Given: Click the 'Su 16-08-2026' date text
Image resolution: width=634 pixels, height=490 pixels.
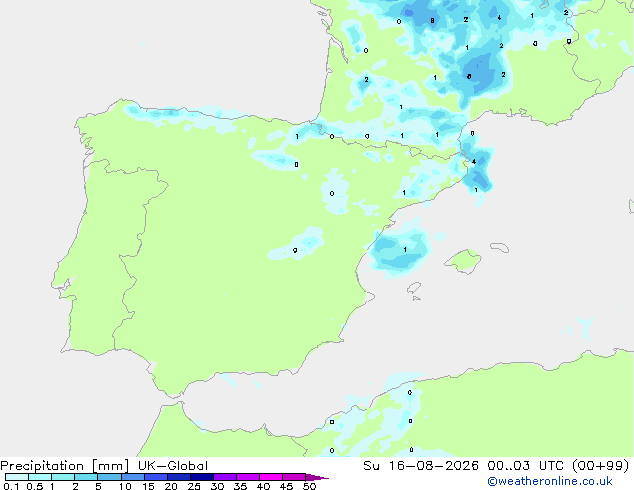Looking at the screenshot, I should click(421, 466).
